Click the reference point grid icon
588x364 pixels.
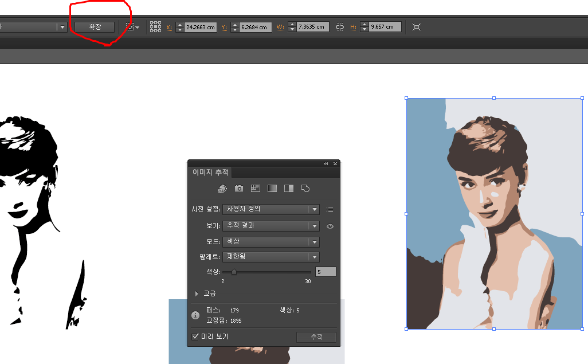pyautogui.click(x=156, y=26)
